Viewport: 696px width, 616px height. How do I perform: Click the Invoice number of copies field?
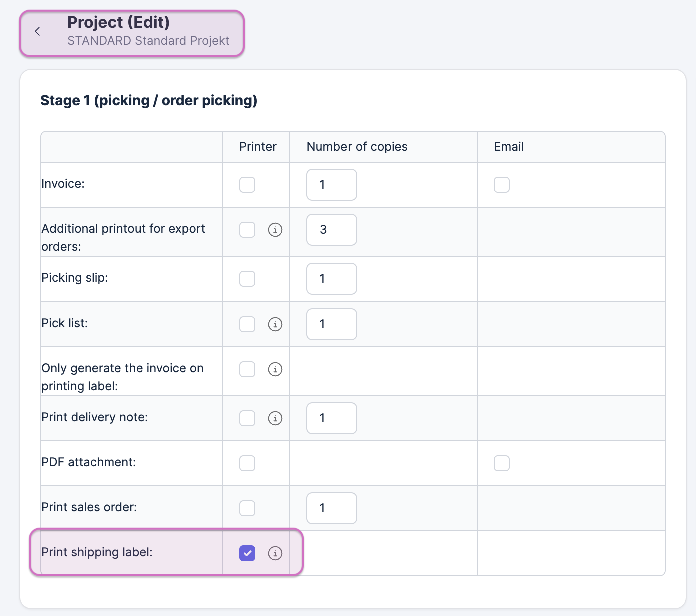(x=331, y=185)
